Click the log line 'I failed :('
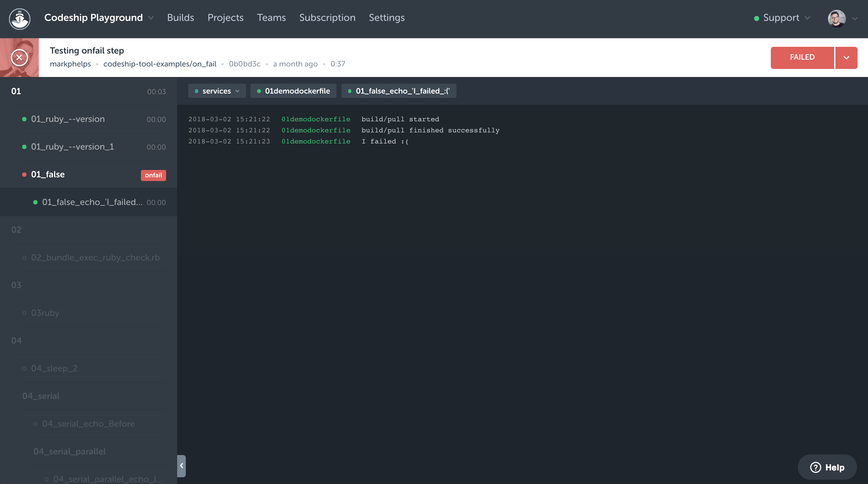868x484 pixels. 385,141
